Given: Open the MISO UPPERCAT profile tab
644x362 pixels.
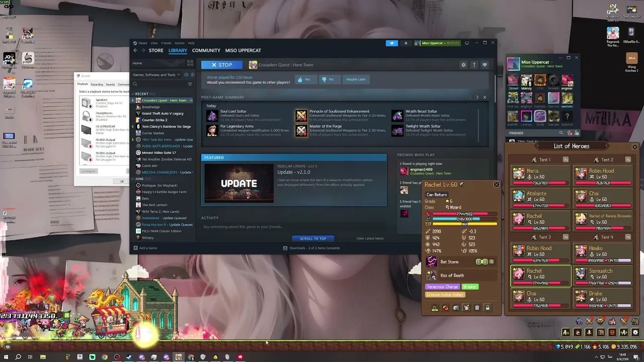Looking at the screenshot, I should point(243,50).
